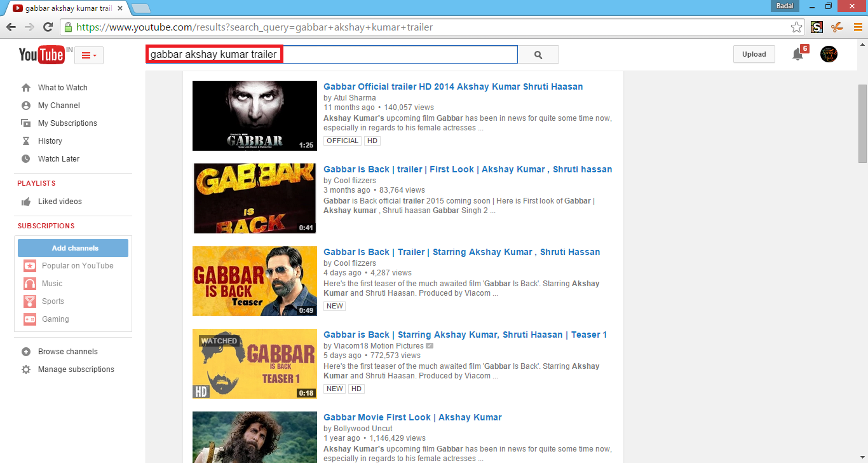Viewport: 868px width, 463px height.
Task: Open Manage subscriptions
Action: pyautogui.click(x=76, y=370)
